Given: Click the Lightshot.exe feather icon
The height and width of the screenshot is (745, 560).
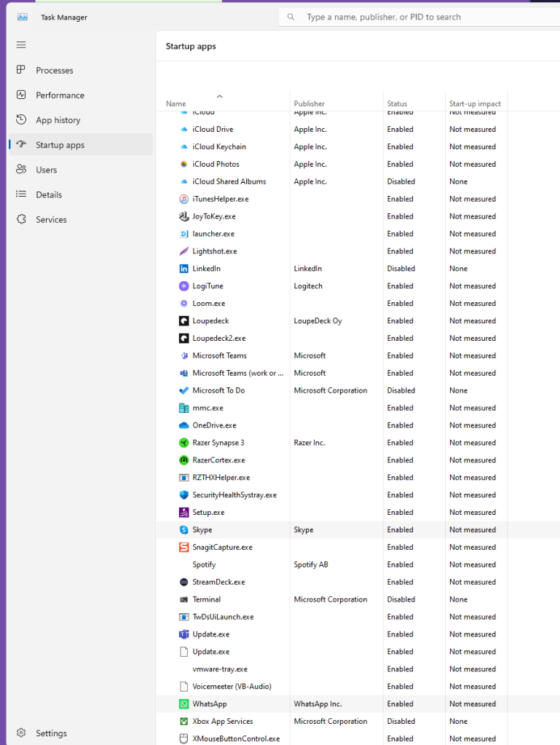Looking at the screenshot, I should (184, 251).
